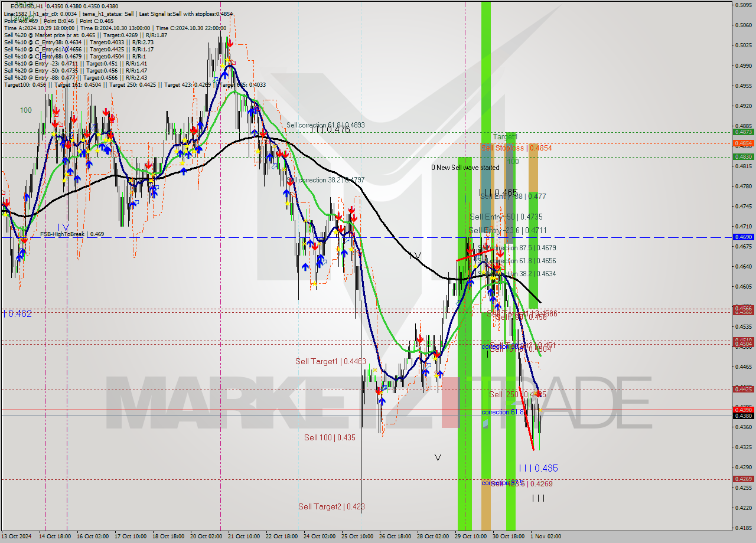Click the 0.4990 price scale value
Screen dimensions: 756x543
[x=743, y=66]
